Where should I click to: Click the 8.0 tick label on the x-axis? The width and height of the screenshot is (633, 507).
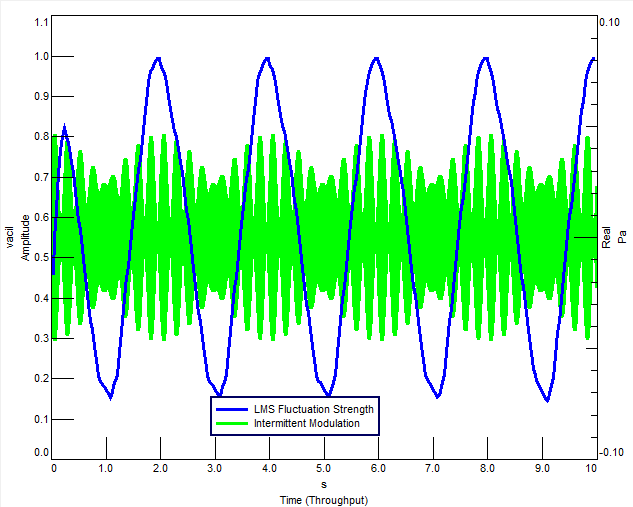[484, 468]
